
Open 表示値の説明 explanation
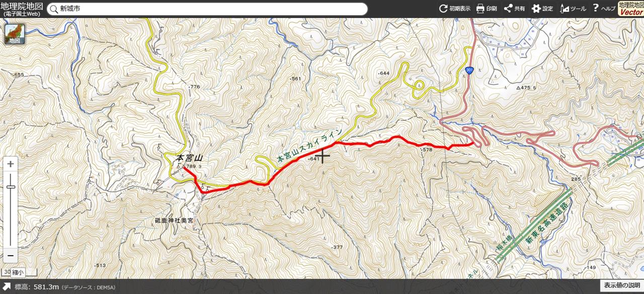tap(622, 285)
